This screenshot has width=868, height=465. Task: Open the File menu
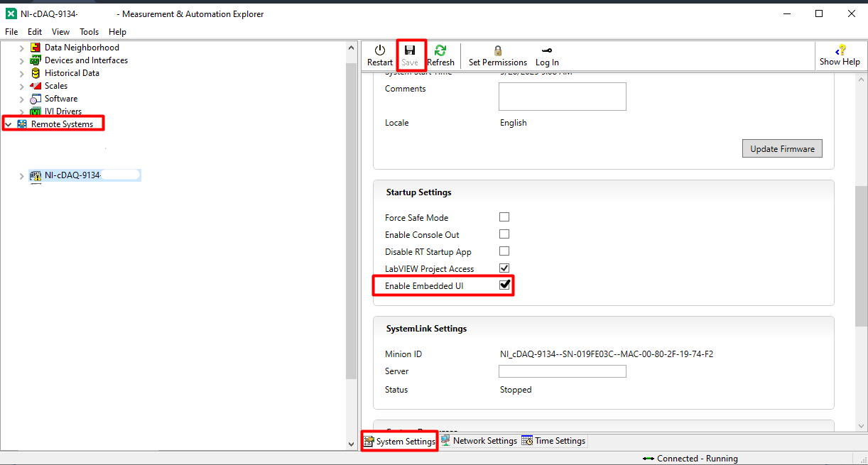point(12,32)
